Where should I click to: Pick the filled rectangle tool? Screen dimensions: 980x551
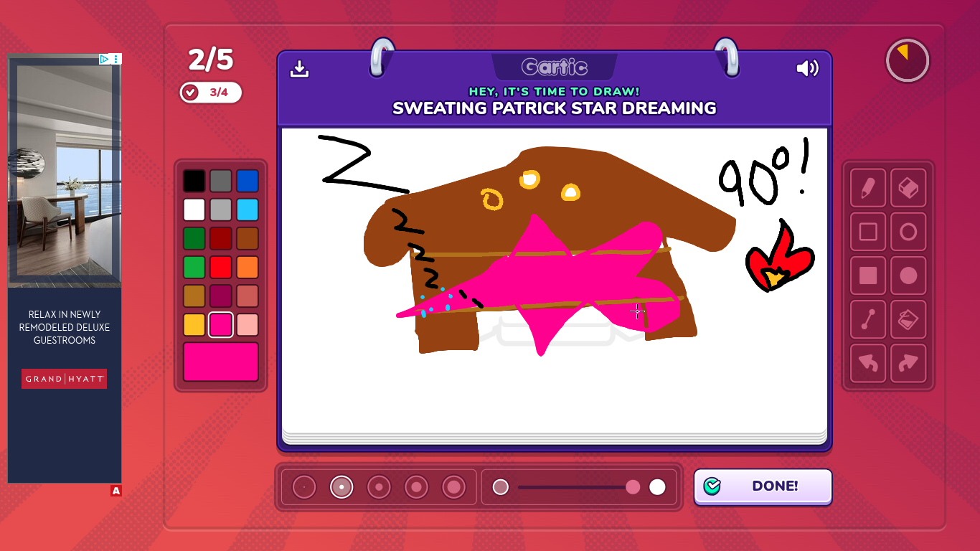tap(868, 275)
